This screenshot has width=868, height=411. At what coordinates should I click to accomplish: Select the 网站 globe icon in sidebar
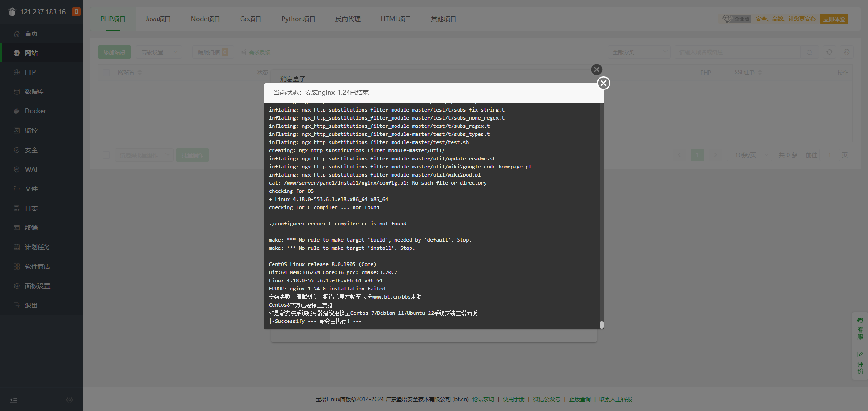tap(17, 53)
